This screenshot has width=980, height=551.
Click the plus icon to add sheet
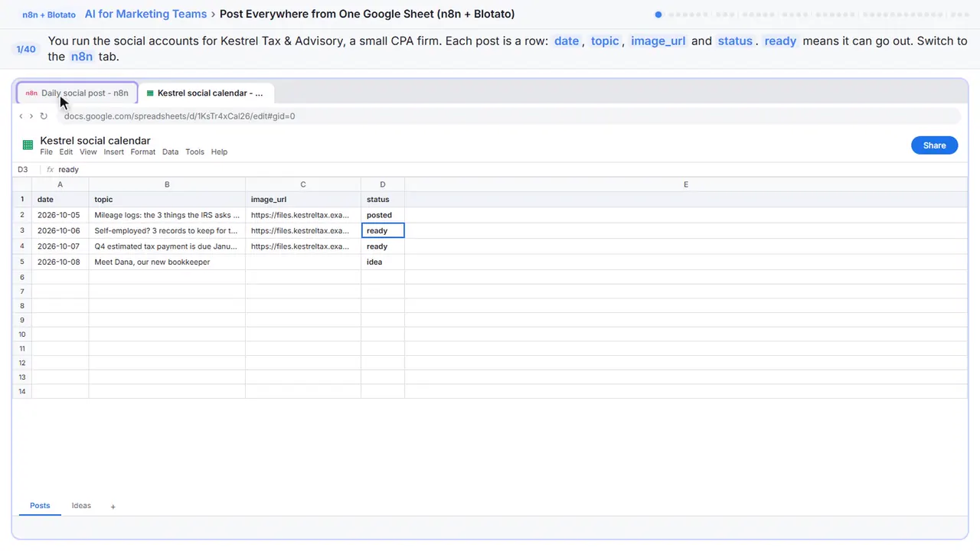click(x=113, y=507)
